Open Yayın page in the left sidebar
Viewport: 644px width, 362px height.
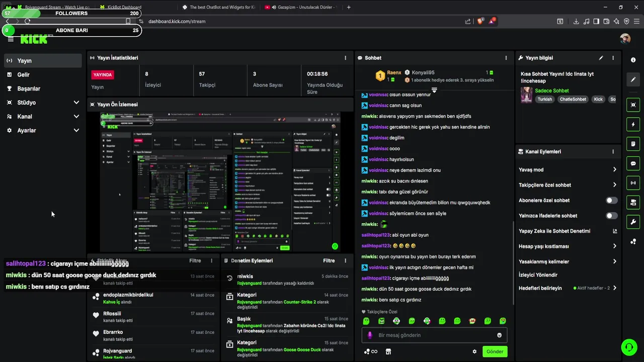[42, 60]
